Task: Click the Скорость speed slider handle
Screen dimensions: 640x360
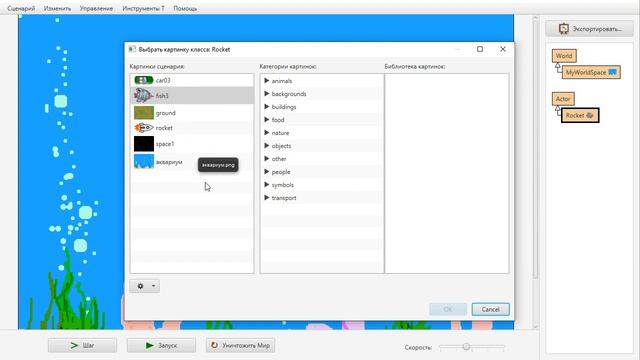Action: tap(466, 347)
